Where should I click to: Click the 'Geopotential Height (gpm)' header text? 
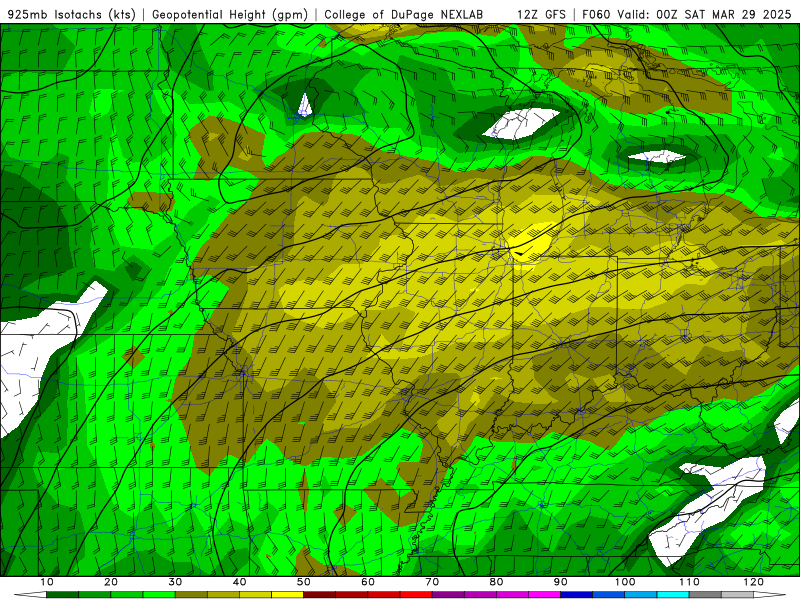click(230, 14)
